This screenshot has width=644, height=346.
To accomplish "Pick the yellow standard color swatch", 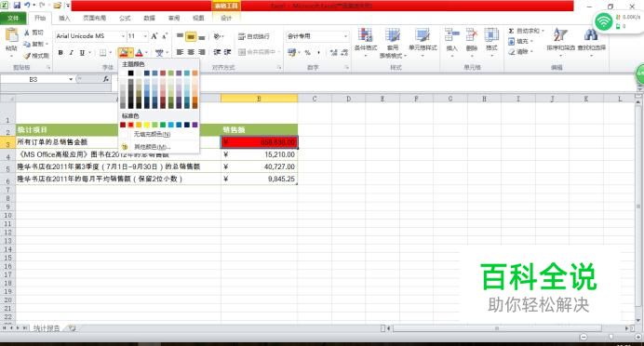I will [147, 125].
